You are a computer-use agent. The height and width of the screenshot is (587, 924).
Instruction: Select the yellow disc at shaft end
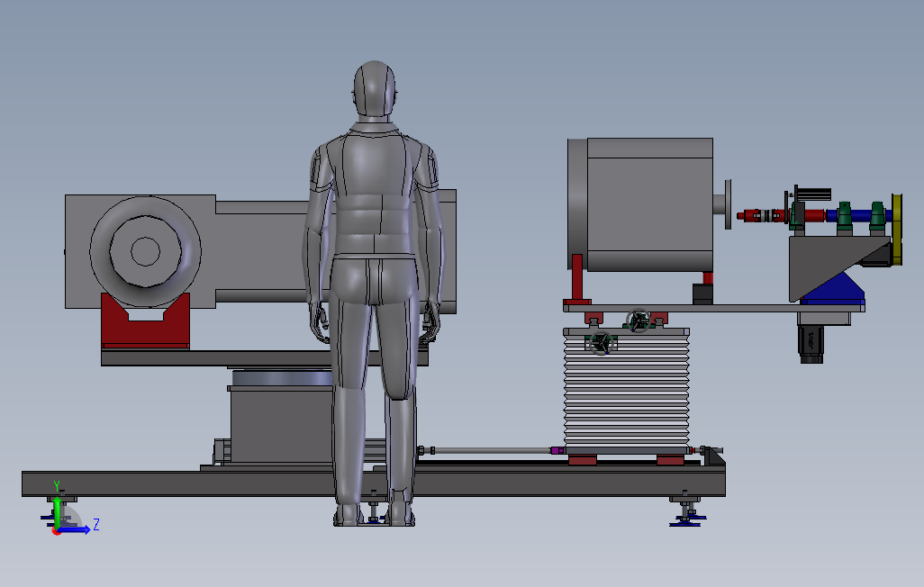coord(897,230)
